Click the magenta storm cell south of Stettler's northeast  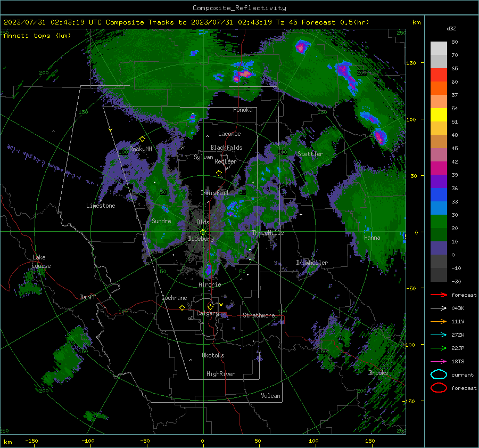[x=381, y=137]
